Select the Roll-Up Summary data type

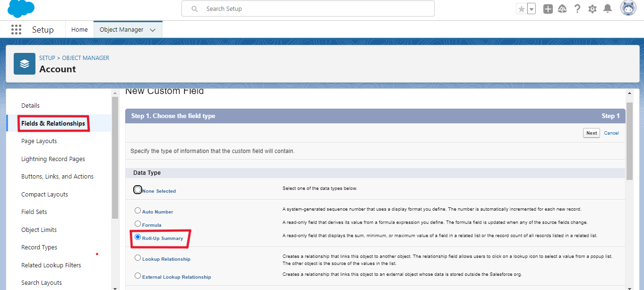[x=137, y=237]
